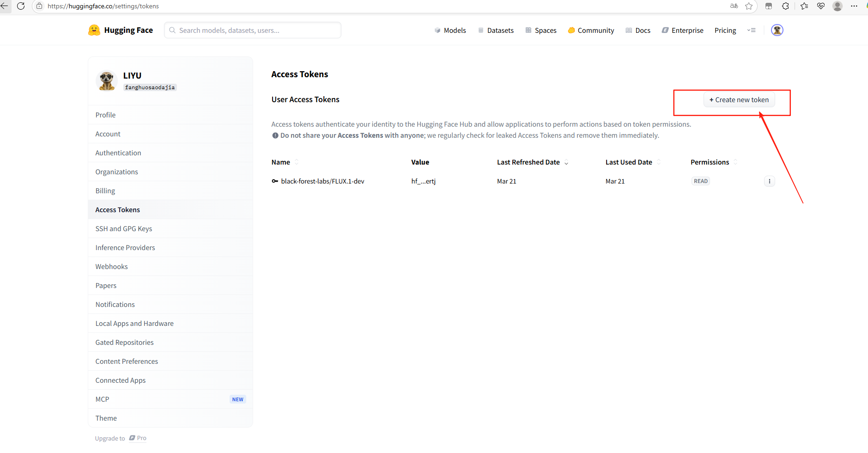Click the token value hf_...ertj
The width and height of the screenshot is (868, 453).
(x=424, y=181)
